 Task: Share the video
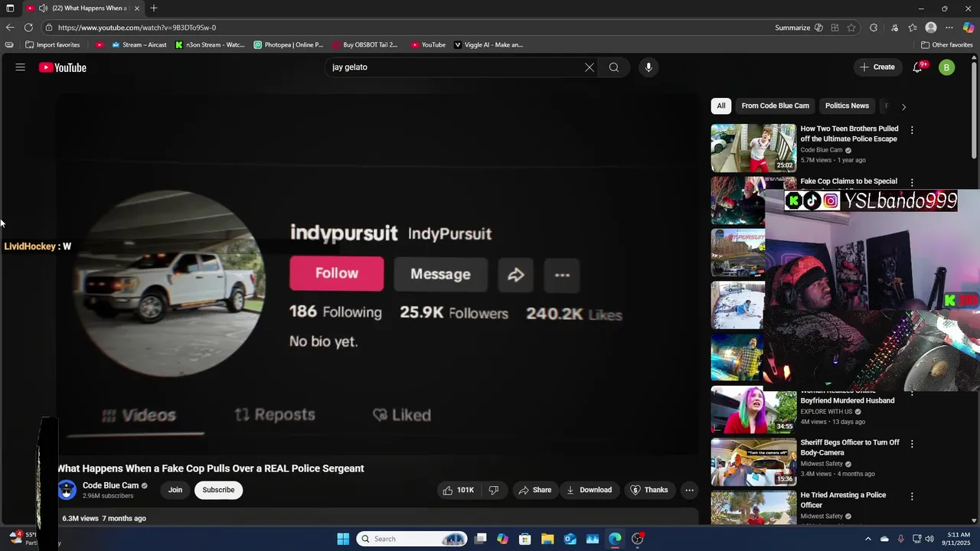point(534,490)
